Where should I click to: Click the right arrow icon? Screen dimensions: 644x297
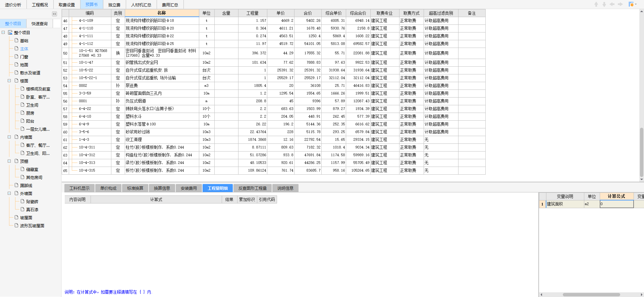[x=620, y=4]
